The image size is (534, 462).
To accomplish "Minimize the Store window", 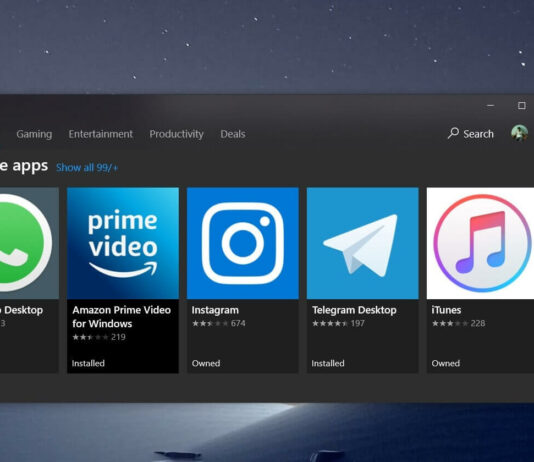I will (x=490, y=106).
